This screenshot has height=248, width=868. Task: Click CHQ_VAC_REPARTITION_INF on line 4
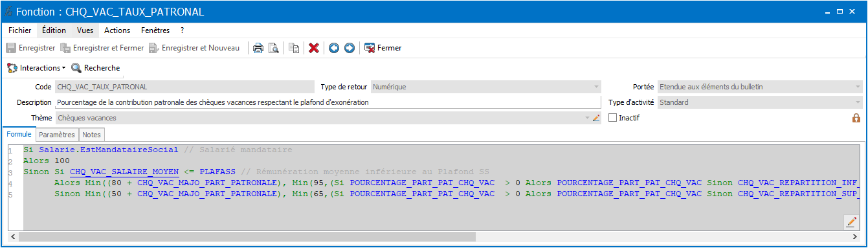[x=798, y=183]
